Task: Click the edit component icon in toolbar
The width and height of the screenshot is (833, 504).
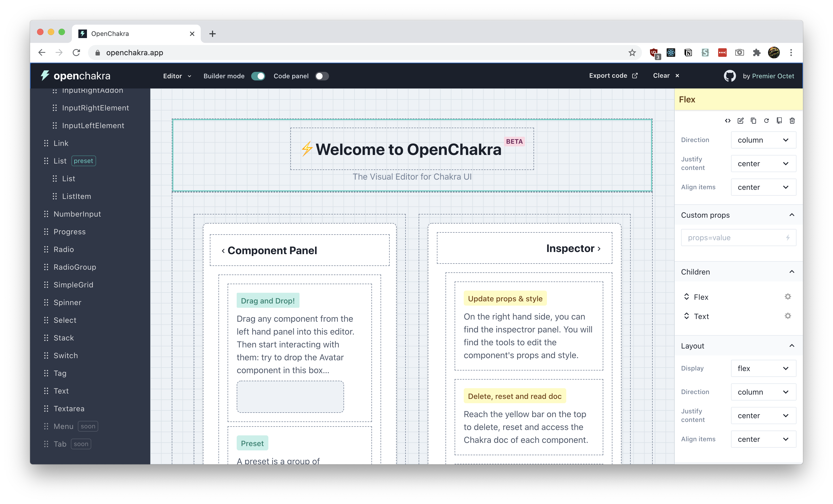Action: pos(740,121)
